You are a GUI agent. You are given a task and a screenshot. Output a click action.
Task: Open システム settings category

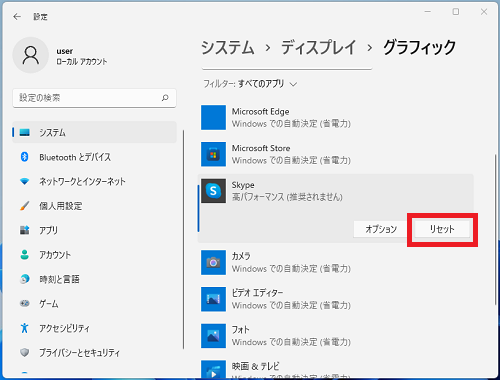point(94,132)
